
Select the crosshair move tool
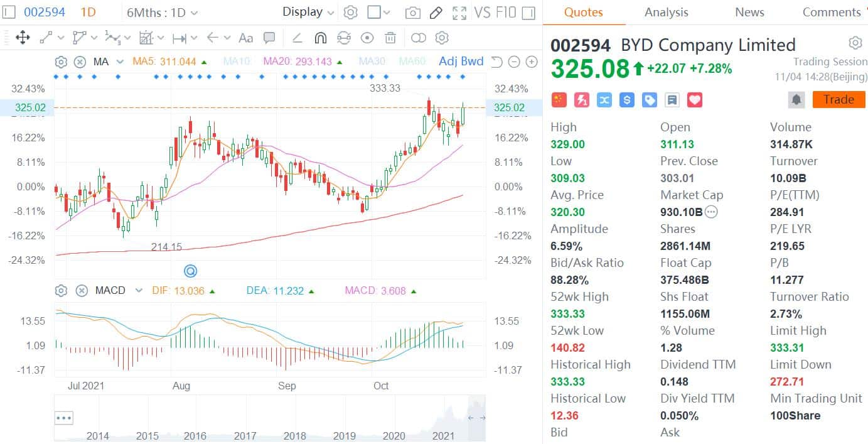[23, 38]
